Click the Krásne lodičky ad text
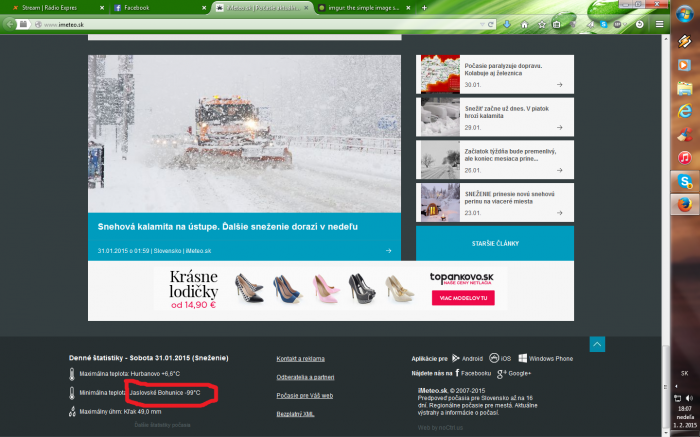The width and height of the screenshot is (700, 437). click(x=194, y=284)
